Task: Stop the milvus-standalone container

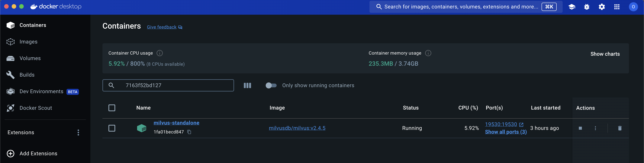Action: (x=580, y=128)
